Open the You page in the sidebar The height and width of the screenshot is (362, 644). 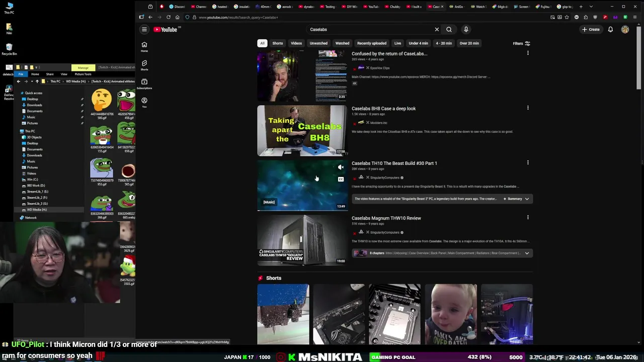[x=144, y=103]
